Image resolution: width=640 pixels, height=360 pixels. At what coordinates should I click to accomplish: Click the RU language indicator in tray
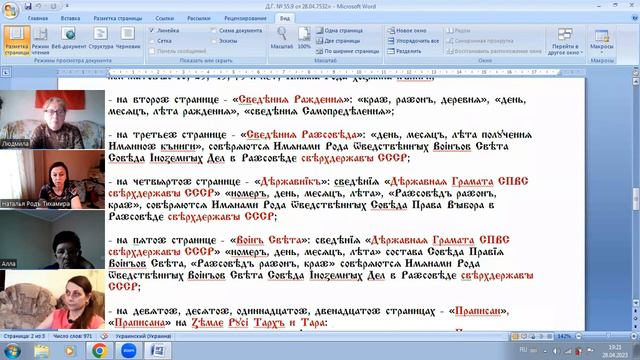(x=523, y=350)
